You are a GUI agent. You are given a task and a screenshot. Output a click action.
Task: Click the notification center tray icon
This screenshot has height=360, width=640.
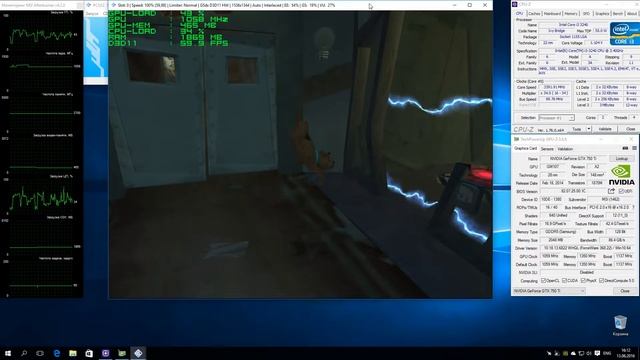tap(597, 353)
